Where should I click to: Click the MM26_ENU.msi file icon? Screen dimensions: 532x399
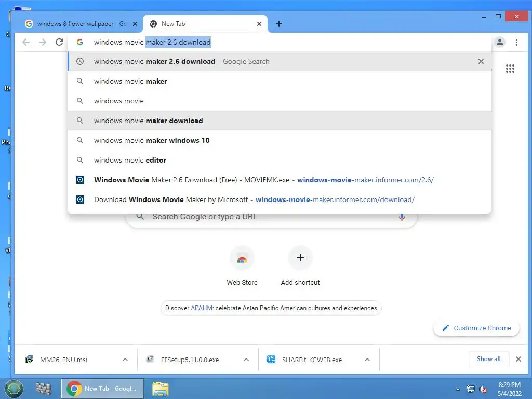(x=29, y=360)
